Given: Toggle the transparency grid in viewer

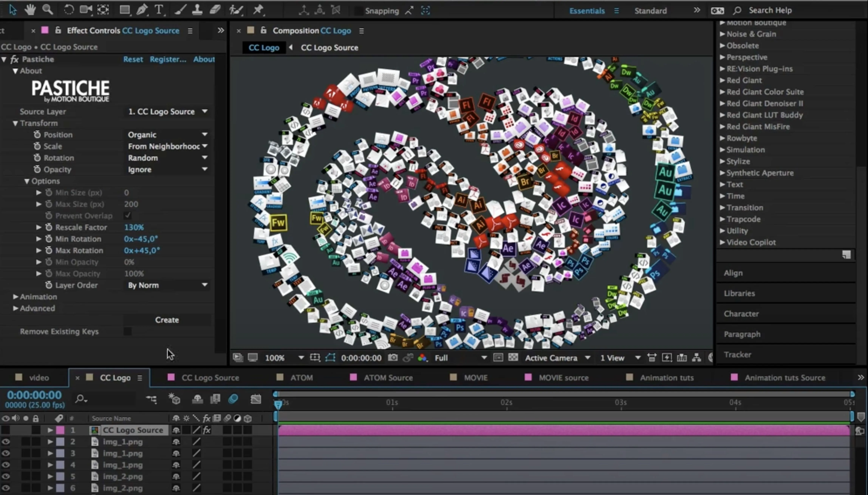Looking at the screenshot, I should pyautogui.click(x=513, y=357).
